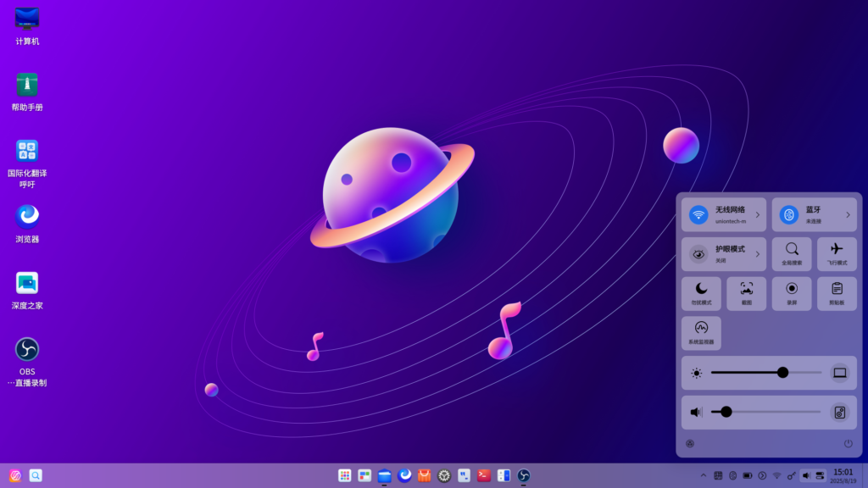Start screen recording with the 录屏 tile
This screenshot has height=488, width=868.
pos(792,293)
